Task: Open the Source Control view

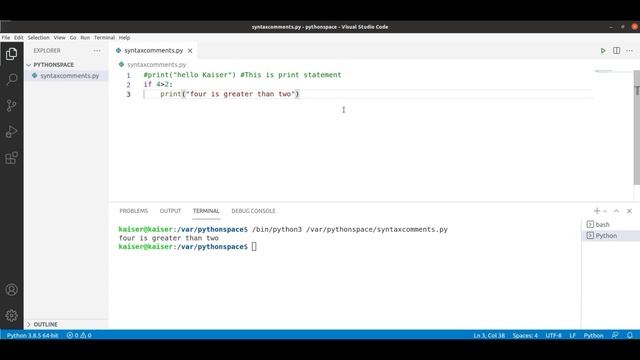Action: 11,105
